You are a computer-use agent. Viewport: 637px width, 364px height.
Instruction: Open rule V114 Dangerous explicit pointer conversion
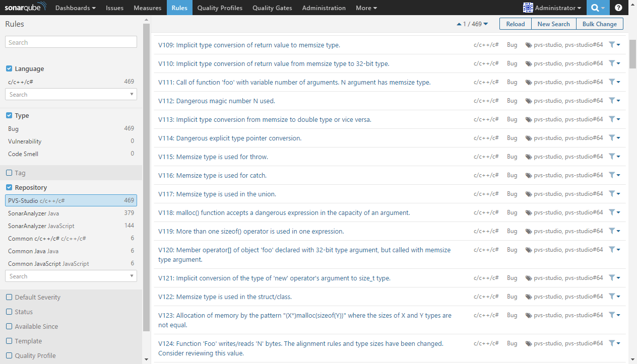[230, 138]
